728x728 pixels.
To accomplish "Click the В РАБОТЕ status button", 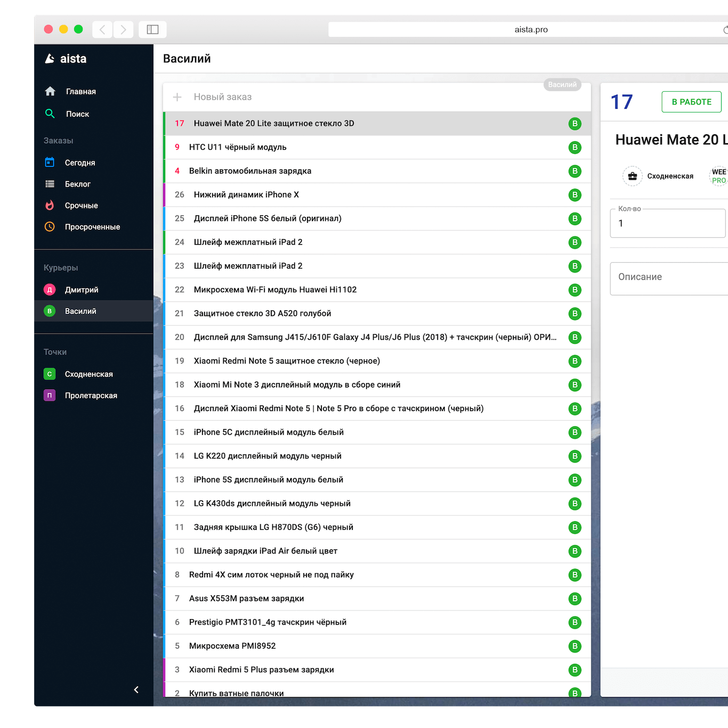I will pos(691,102).
